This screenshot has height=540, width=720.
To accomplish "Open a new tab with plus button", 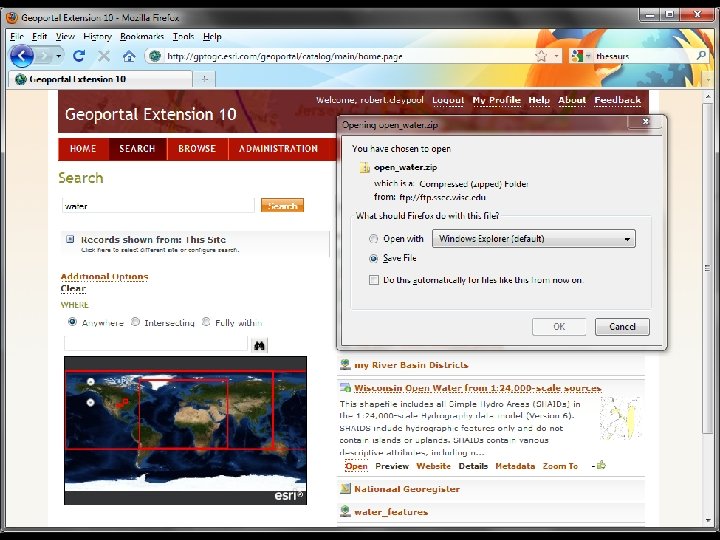I will pyautogui.click(x=204, y=79).
